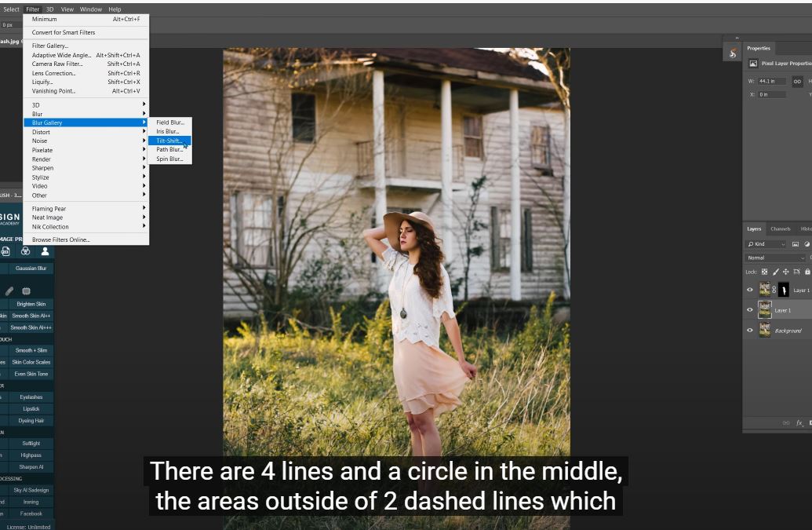Open Camera Raw Filter menu entry
The width and height of the screenshot is (812, 530).
(x=86, y=64)
